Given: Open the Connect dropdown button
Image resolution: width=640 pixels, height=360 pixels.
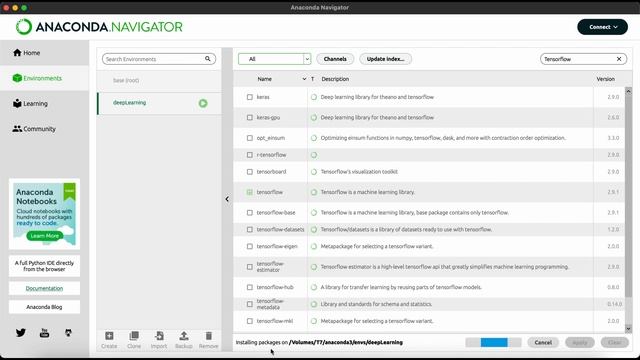Looking at the screenshot, I should (x=602, y=27).
